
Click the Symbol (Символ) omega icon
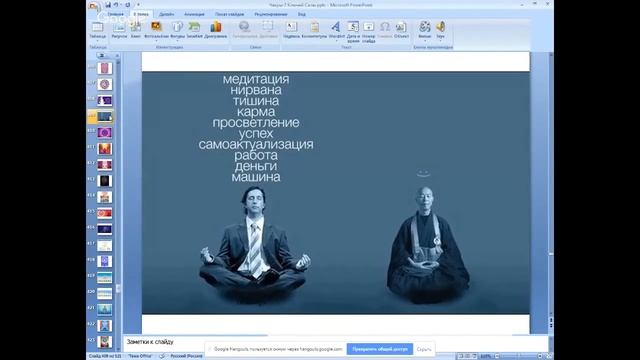pos(384,30)
